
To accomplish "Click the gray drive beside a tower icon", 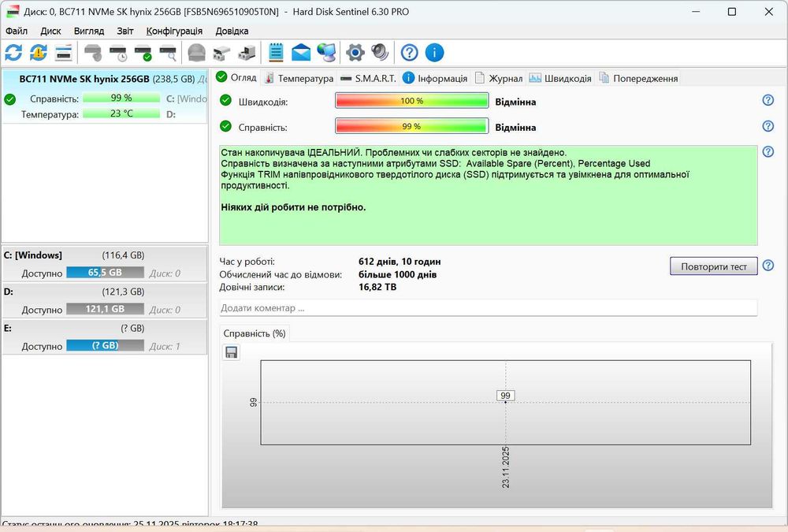I will tap(247, 52).
